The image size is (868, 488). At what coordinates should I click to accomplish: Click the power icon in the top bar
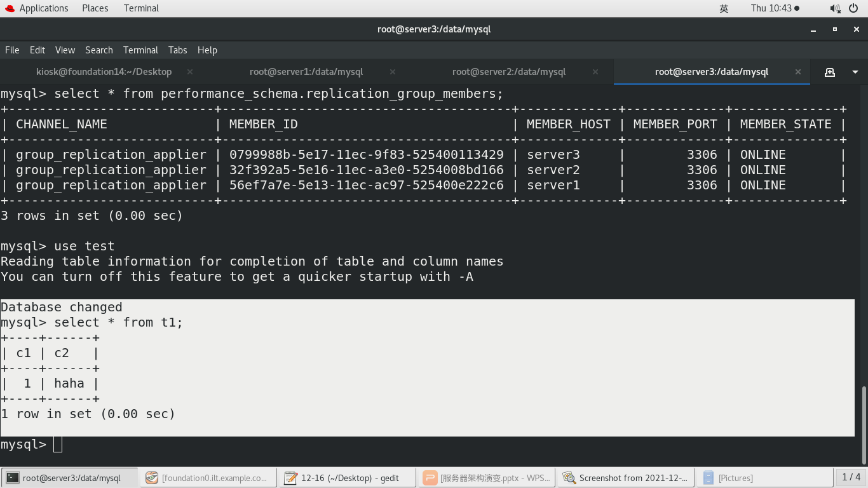point(854,8)
